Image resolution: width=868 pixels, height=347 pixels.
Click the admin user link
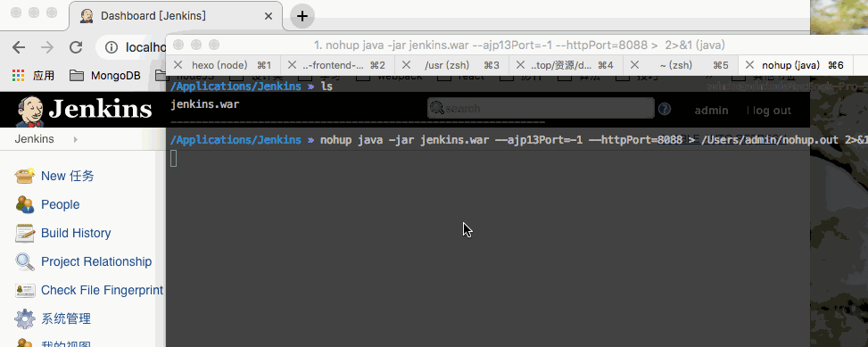click(x=711, y=110)
